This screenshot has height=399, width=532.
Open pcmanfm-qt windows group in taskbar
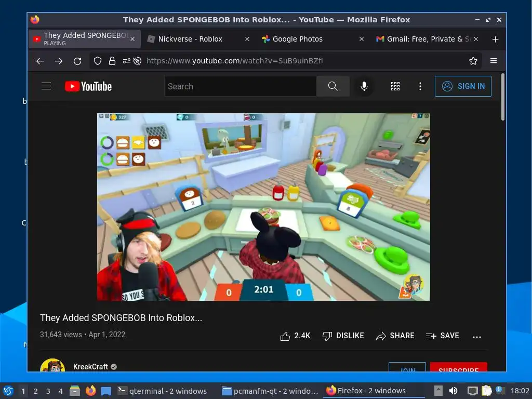pyautogui.click(x=270, y=391)
